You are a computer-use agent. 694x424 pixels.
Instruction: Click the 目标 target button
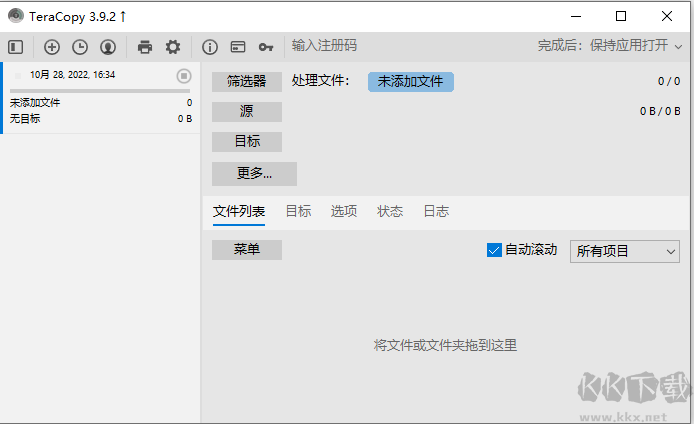(x=247, y=142)
